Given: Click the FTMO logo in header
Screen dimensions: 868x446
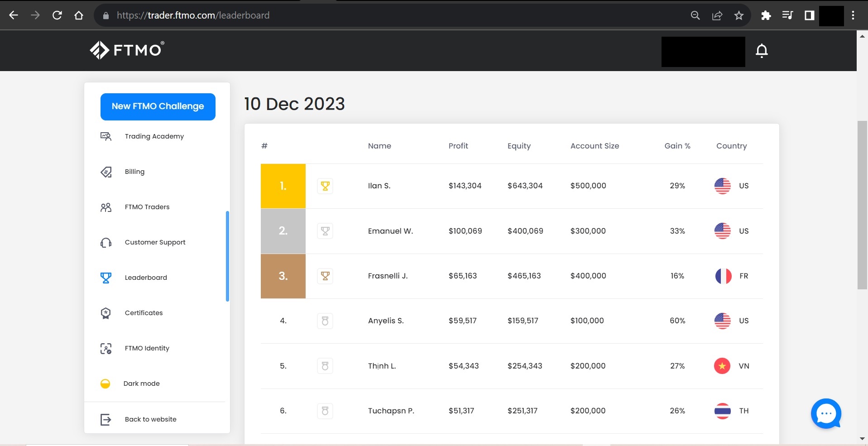Looking at the screenshot, I should point(127,50).
